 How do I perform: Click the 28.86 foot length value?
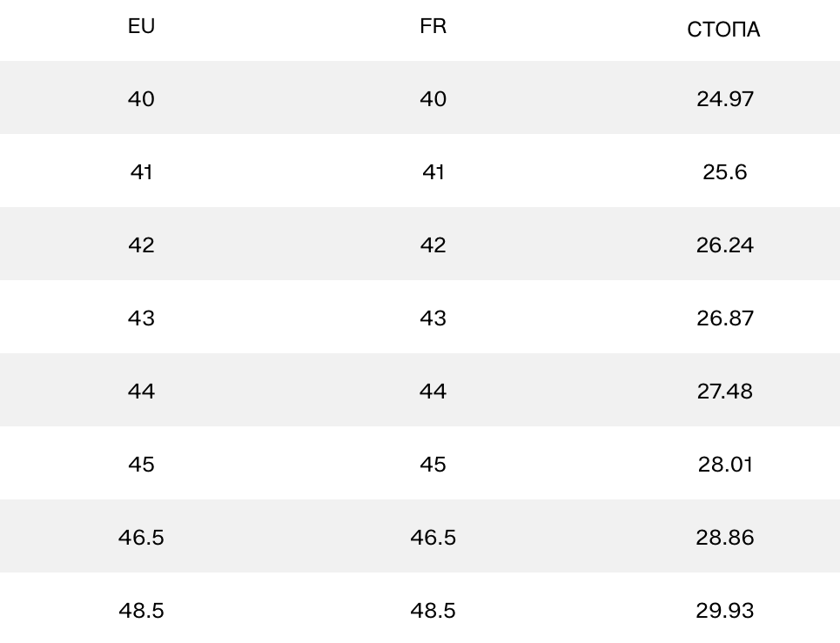pyautogui.click(x=724, y=538)
